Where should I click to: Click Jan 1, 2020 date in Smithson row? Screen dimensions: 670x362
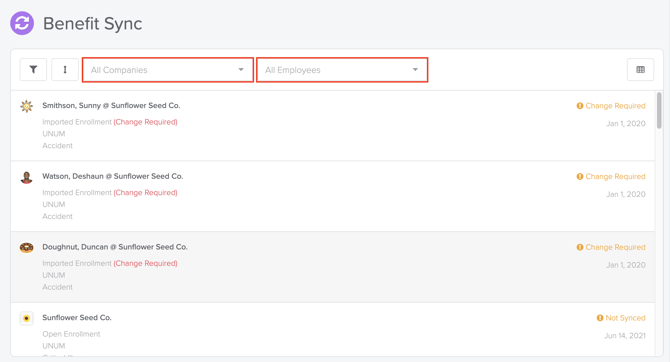626,124
